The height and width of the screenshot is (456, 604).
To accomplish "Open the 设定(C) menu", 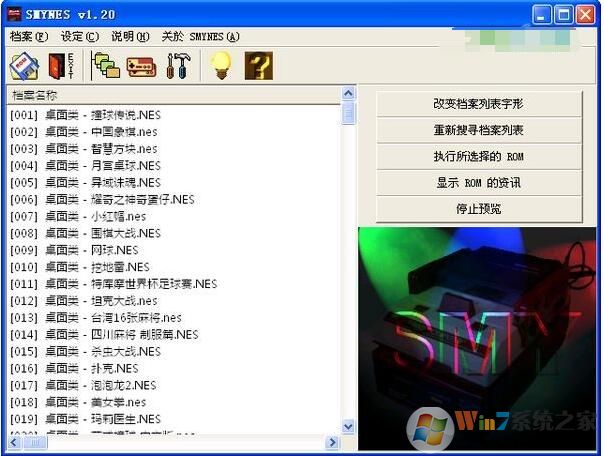I will tap(79, 36).
